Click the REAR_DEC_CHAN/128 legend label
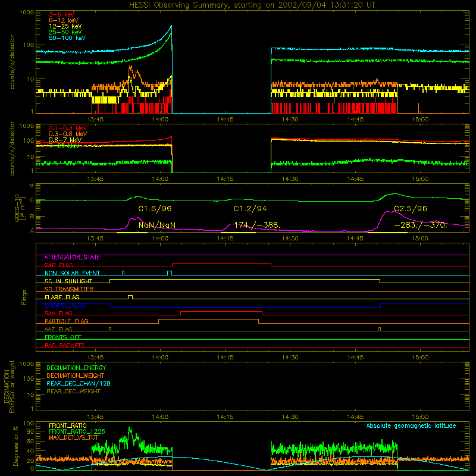The width and height of the screenshot is (476, 476). 79,383
